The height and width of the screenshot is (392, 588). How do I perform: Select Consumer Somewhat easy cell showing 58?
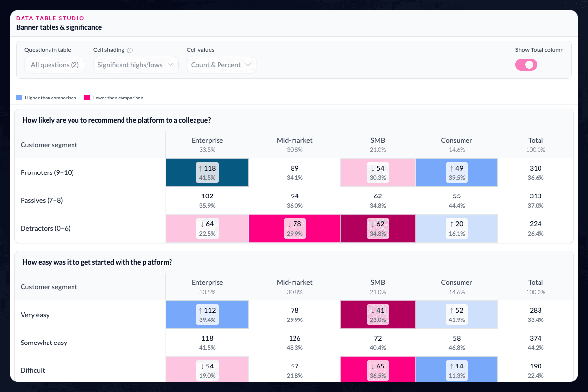tap(457, 343)
